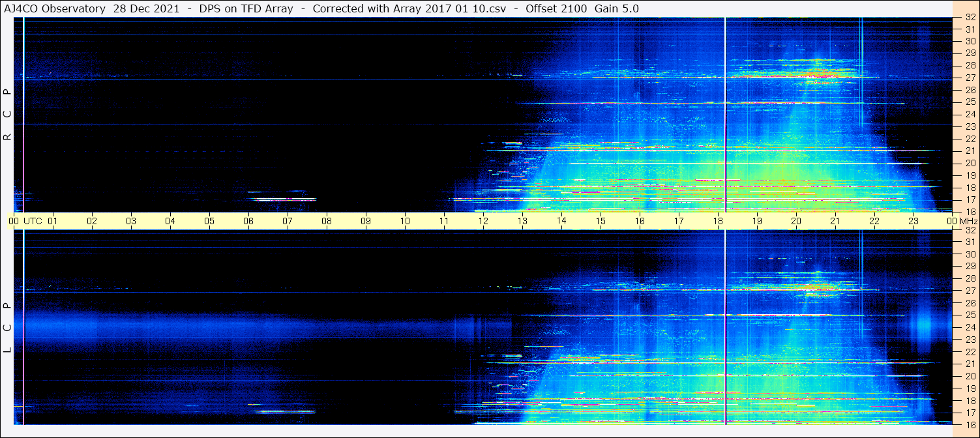980x438 pixels.
Task: Click '18' on the LCP frequency scale
Action: (x=970, y=401)
